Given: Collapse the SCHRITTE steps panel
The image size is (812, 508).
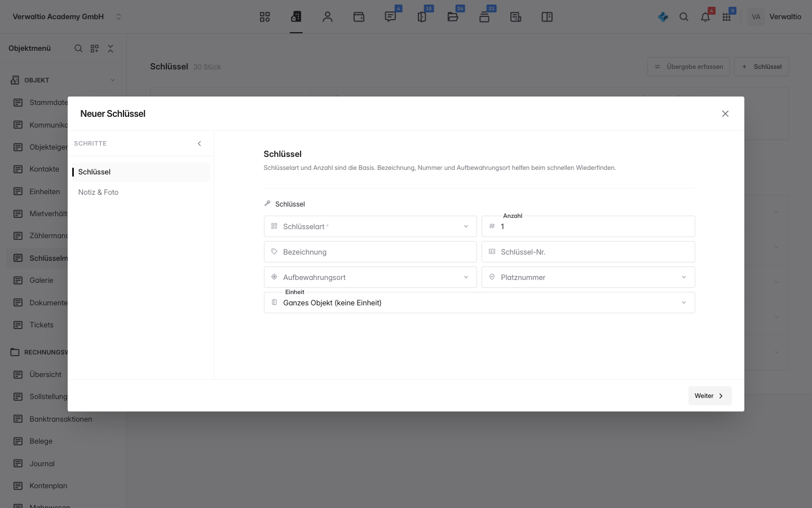Looking at the screenshot, I should 199,143.
